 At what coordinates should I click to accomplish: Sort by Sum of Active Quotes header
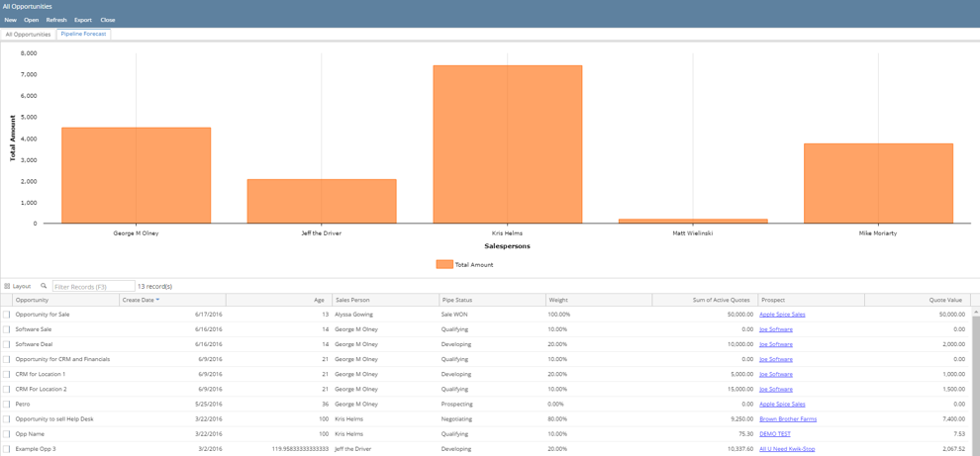[705, 300]
